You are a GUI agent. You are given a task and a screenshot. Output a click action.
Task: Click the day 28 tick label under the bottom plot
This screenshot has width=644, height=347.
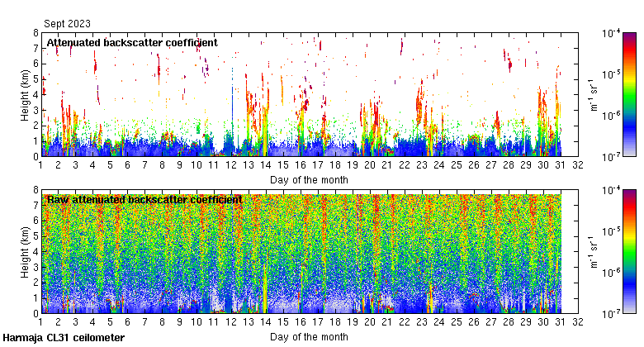pyautogui.click(x=509, y=322)
